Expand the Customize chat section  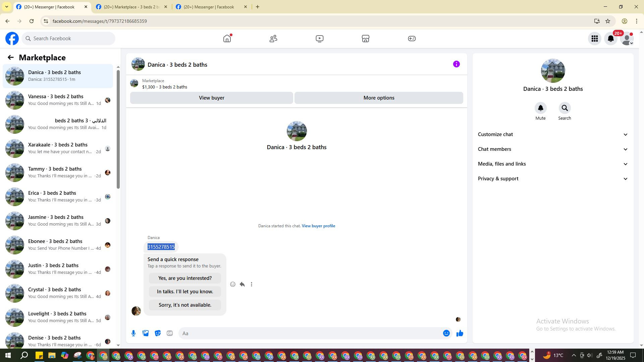[x=552, y=134]
